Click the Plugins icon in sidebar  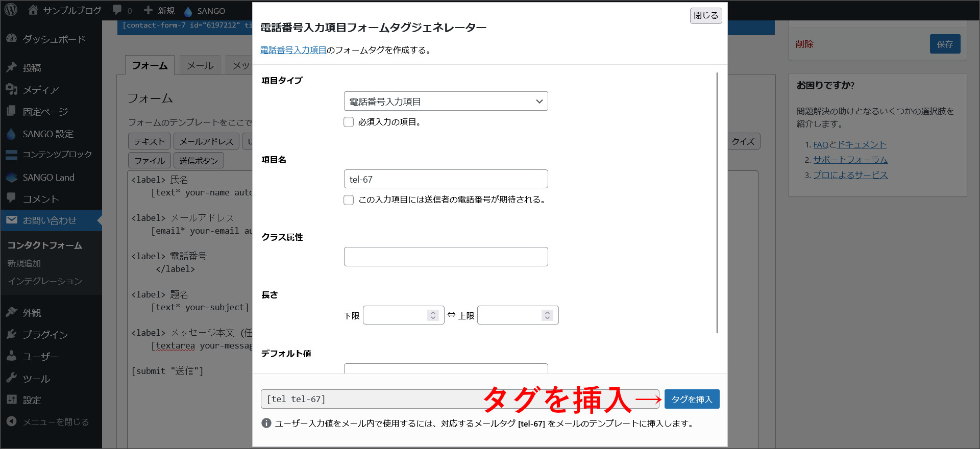point(12,334)
